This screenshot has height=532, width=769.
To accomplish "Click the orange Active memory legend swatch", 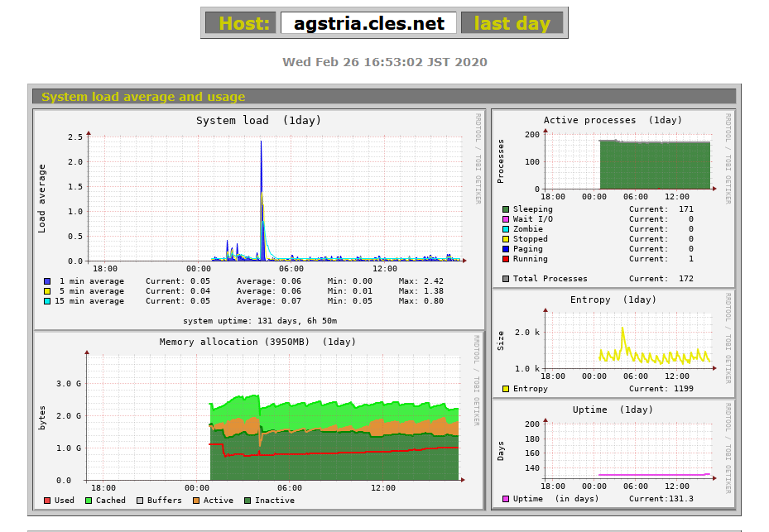I will [196, 501].
